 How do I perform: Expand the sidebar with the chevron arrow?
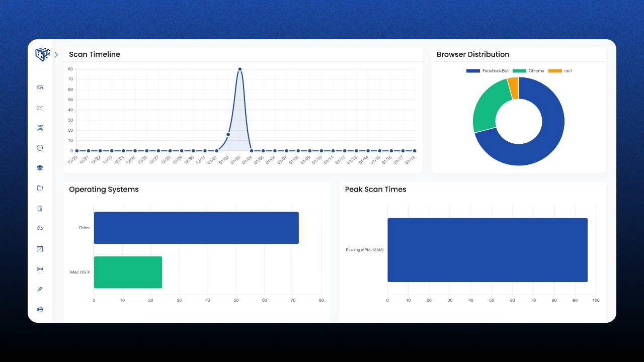(x=56, y=55)
